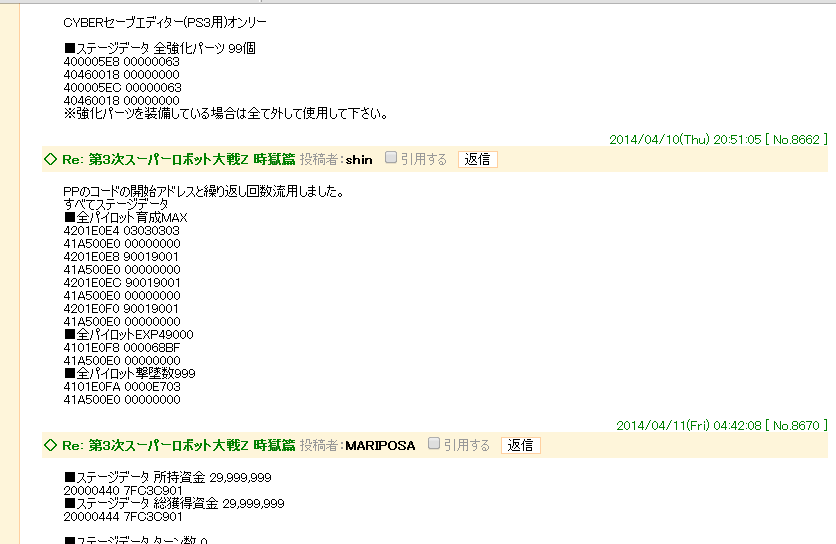The width and height of the screenshot is (836, 544).
Task: Click the diamond icon before MARIPOSA's post title
Action: click(51, 445)
